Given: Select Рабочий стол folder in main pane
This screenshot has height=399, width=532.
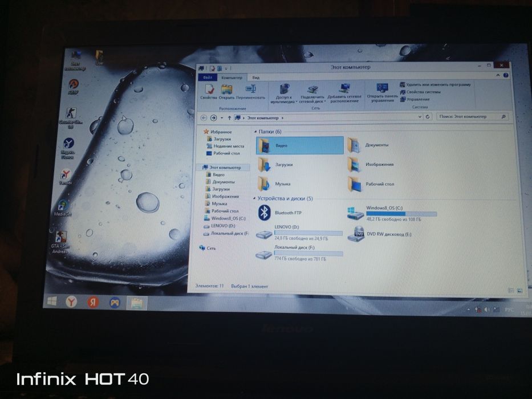Looking at the screenshot, I should 371,184.
